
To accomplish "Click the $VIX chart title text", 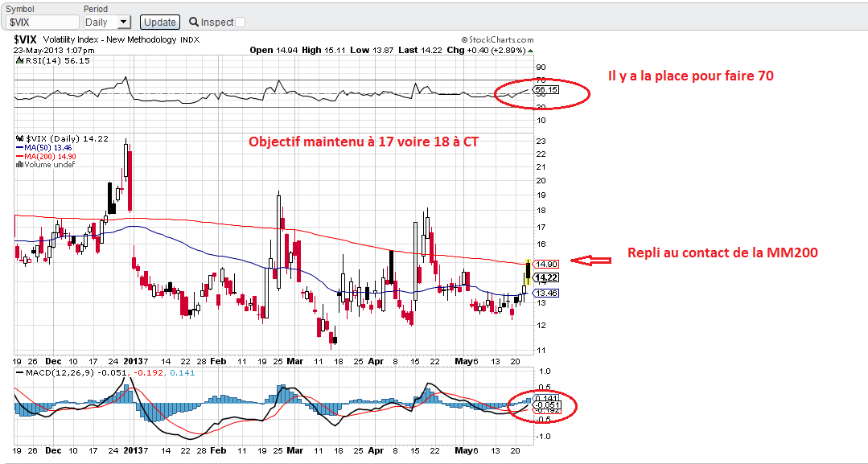I will tap(26, 40).
